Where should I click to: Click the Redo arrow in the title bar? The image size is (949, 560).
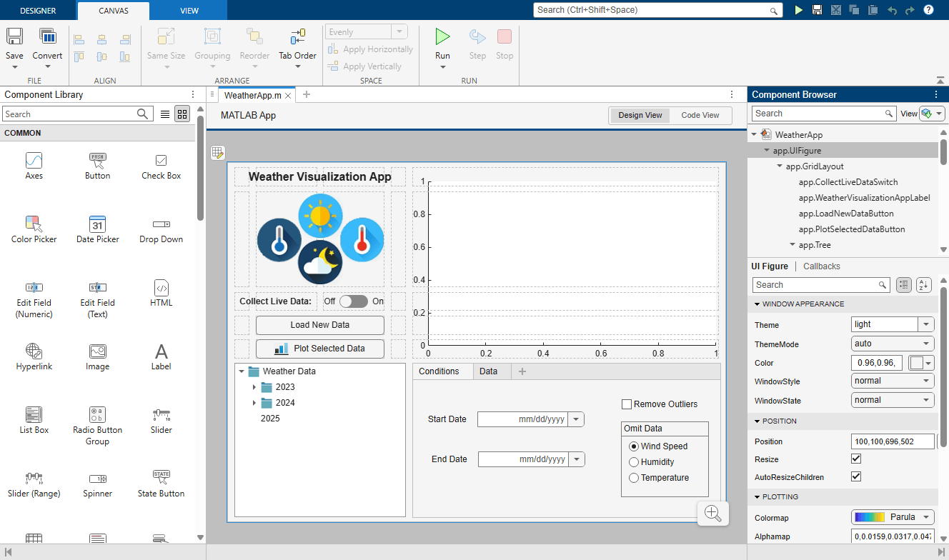tap(910, 10)
